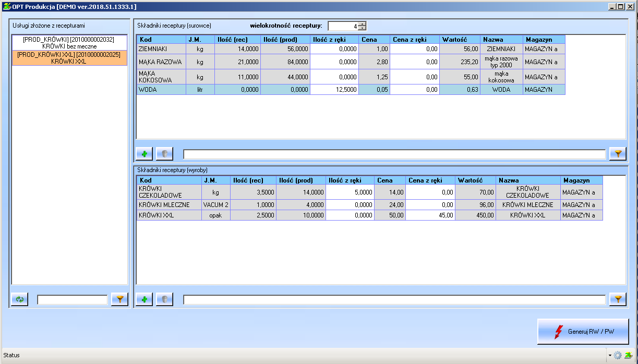Image resolution: width=638 pixels, height=364 pixels.
Task: Apply the filter in the services list panel
Action: (119, 299)
